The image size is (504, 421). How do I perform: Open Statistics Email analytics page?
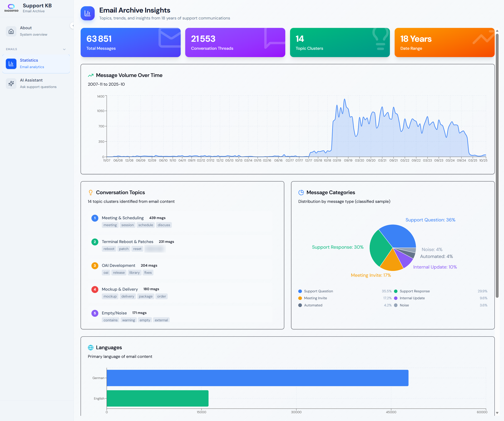tap(36, 64)
